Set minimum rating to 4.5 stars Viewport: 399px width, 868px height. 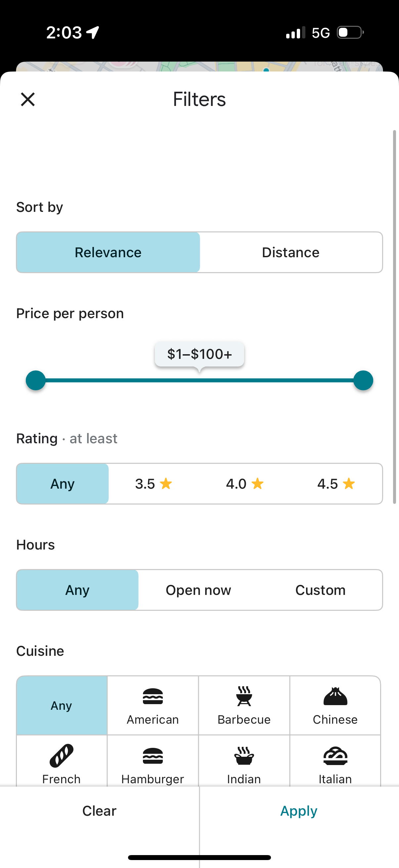pyautogui.click(x=336, y=484)
